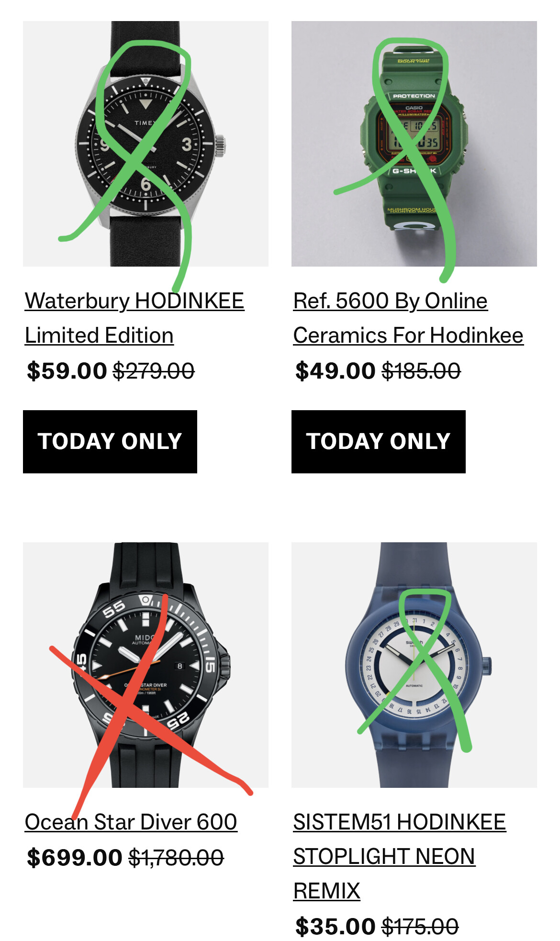The height and width of the screenshot is (941, 560).
Task: Select the $49.00 sale price
Action: coord(335,371)
